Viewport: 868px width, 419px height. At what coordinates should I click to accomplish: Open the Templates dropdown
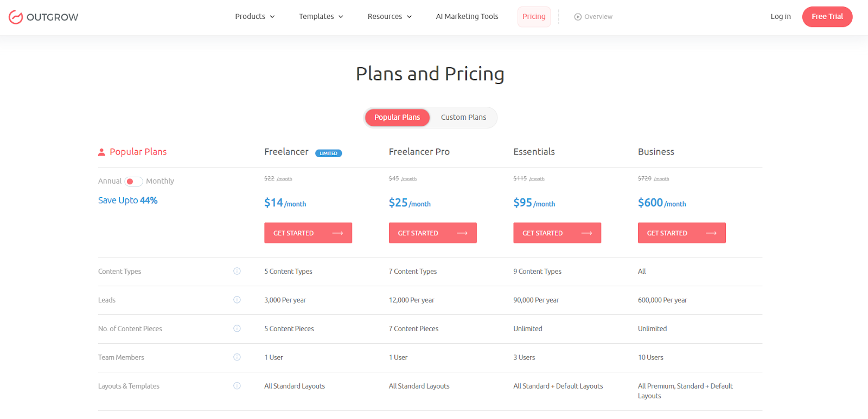[x=321, y=17]
